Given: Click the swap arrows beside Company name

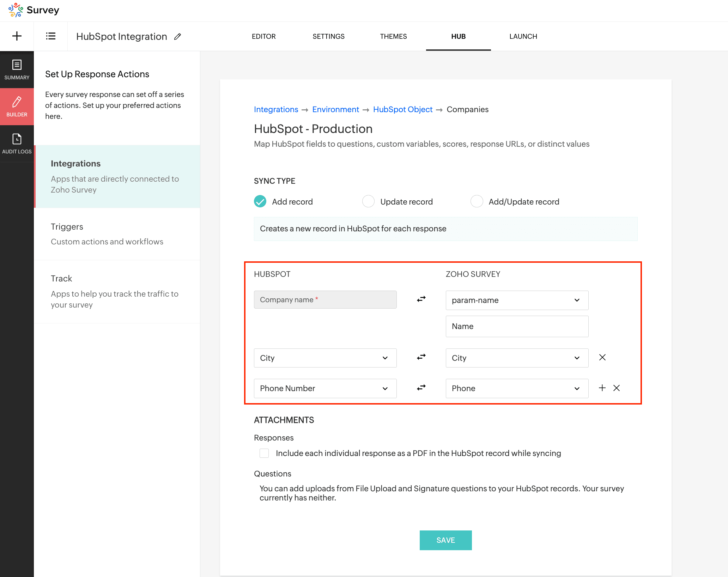Looking at the screenshot, I should coord(421,299).
